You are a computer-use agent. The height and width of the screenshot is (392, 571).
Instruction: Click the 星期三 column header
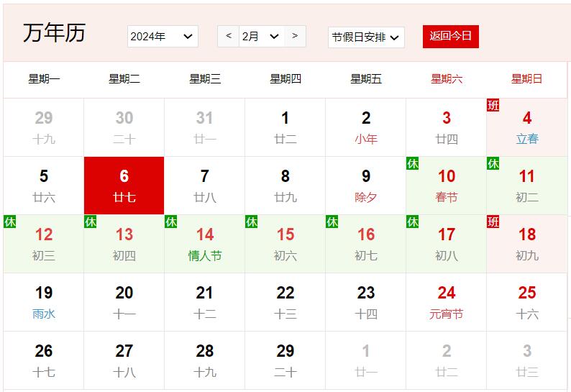click(205, 78)
